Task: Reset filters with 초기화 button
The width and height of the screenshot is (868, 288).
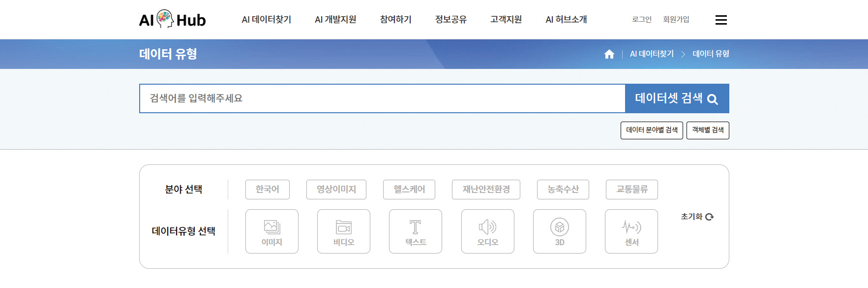Action: point(697,217)
